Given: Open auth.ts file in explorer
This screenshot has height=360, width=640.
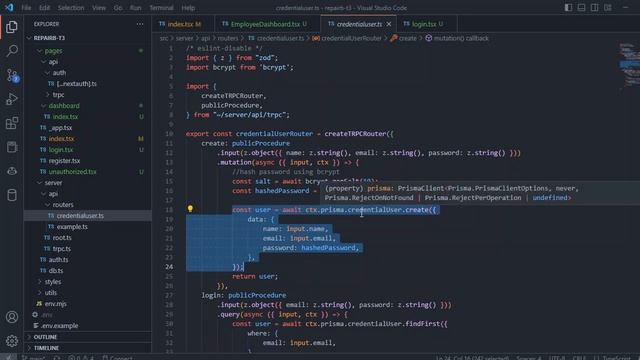Looking at the screenshot, I should (x=58, y=260).
